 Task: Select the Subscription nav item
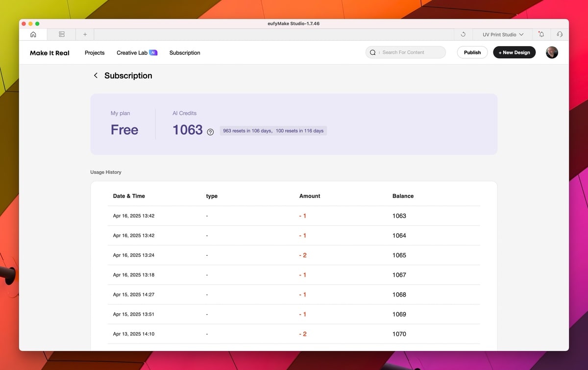pyautogui.click(x=185, y=53)
